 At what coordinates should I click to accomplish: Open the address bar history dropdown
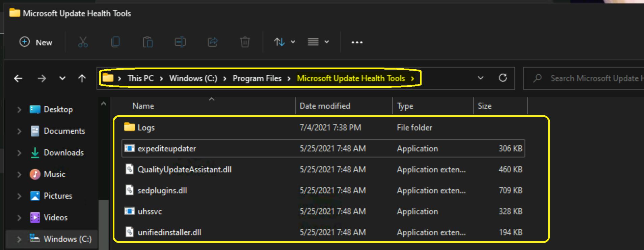pyautogui.click(x=481, y=78)
